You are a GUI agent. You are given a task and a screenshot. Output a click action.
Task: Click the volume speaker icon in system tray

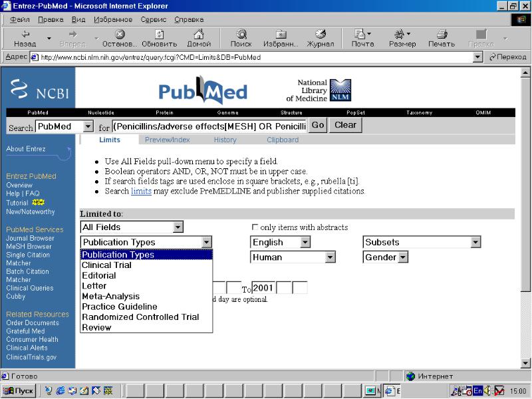pyautogui.click(x=487, y=391)
